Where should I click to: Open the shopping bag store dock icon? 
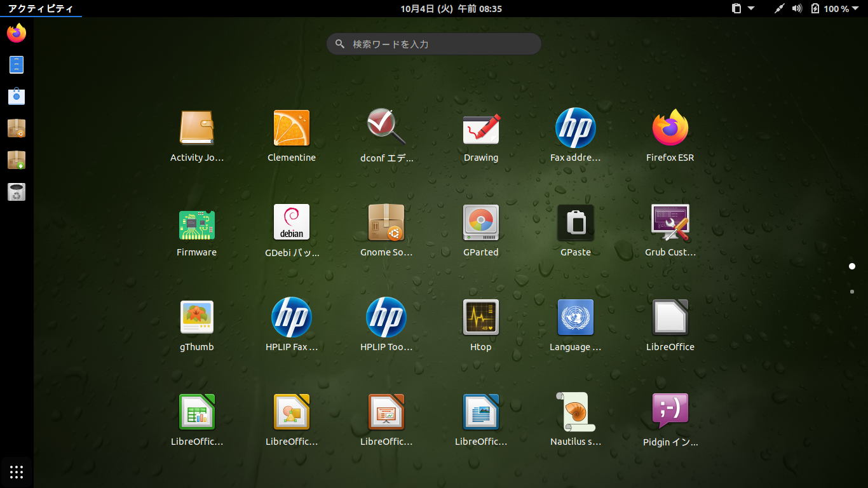17,97
